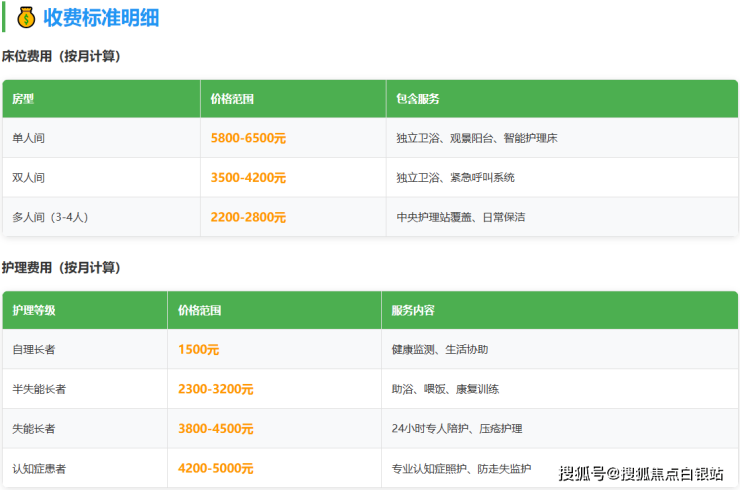The height and width of the screenshot is (490, 740).
Task: Click the 5800-6500元 price
Action: point(248,138)
